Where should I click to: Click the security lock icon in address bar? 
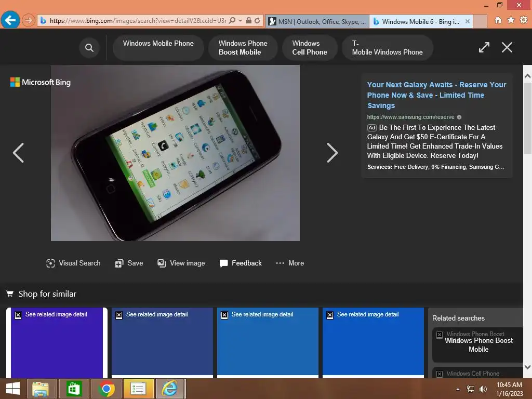click(249, 21)
